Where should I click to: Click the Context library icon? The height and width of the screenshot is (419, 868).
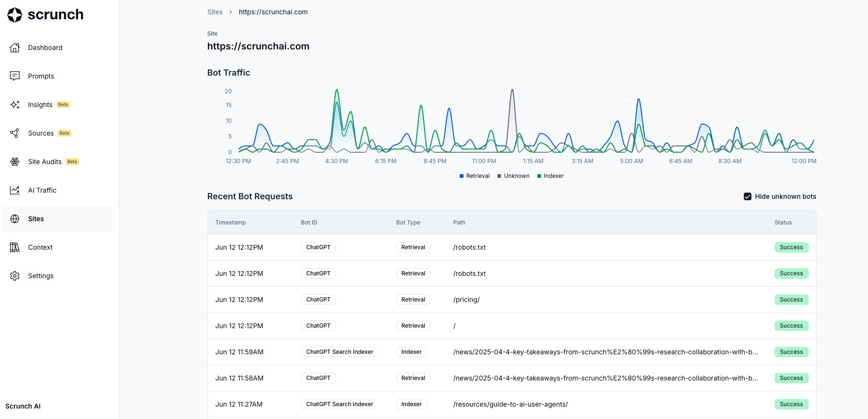coord(15,247)
